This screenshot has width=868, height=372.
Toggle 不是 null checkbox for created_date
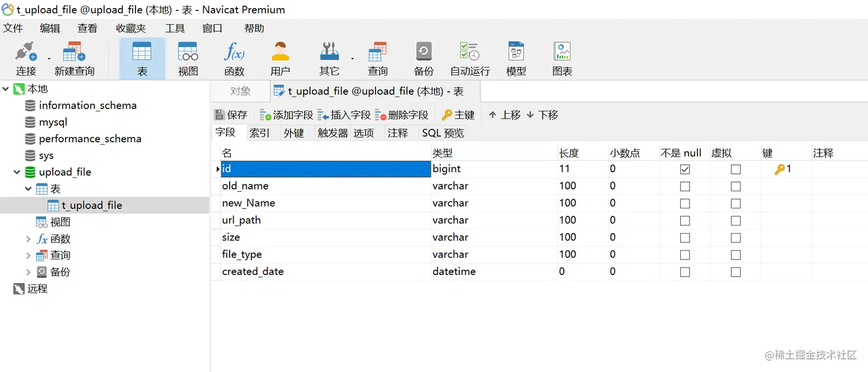685,272
